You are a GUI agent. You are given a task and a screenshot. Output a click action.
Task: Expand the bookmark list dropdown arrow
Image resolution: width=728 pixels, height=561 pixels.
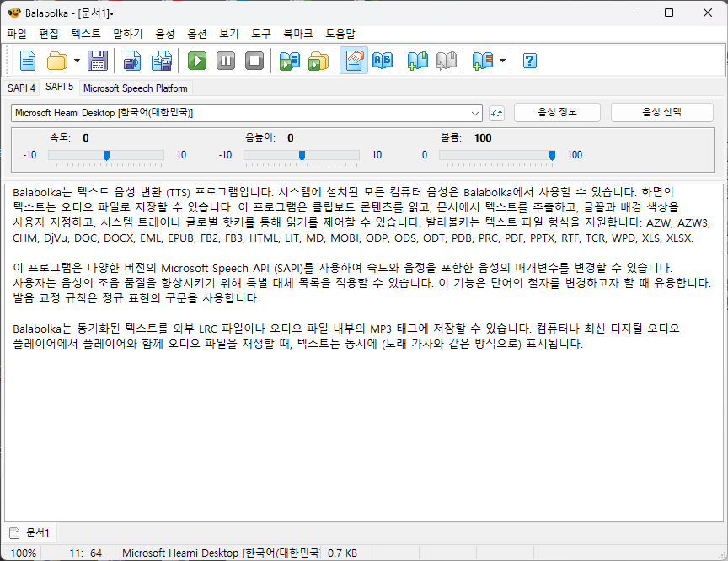pos(502,61)
